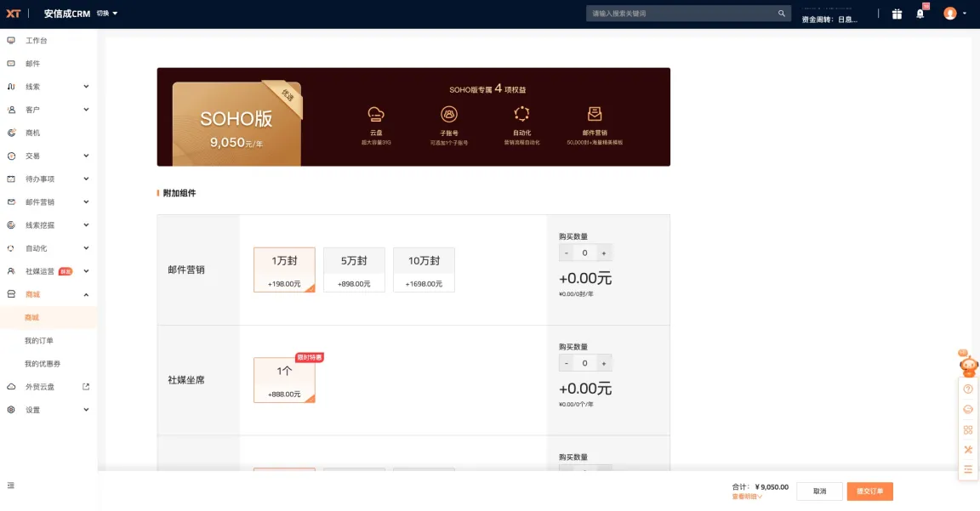Open the 切换 dropdown beside 安信成CRM
Image resolution: width=980 pixels, height=511 pixels.
click(107, 13)
